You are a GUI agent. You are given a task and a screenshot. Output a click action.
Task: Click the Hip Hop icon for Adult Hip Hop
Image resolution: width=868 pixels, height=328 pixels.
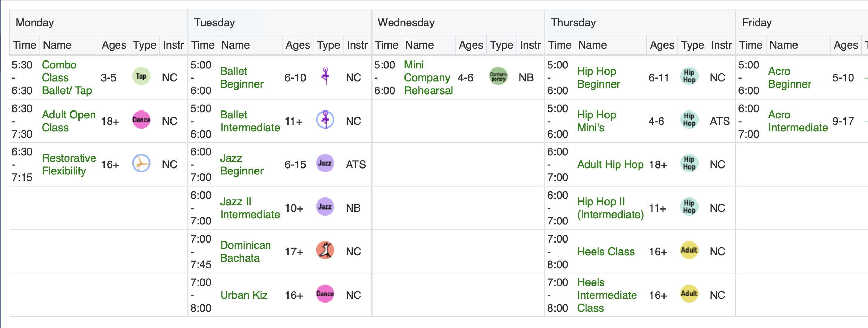pos(689,163)
